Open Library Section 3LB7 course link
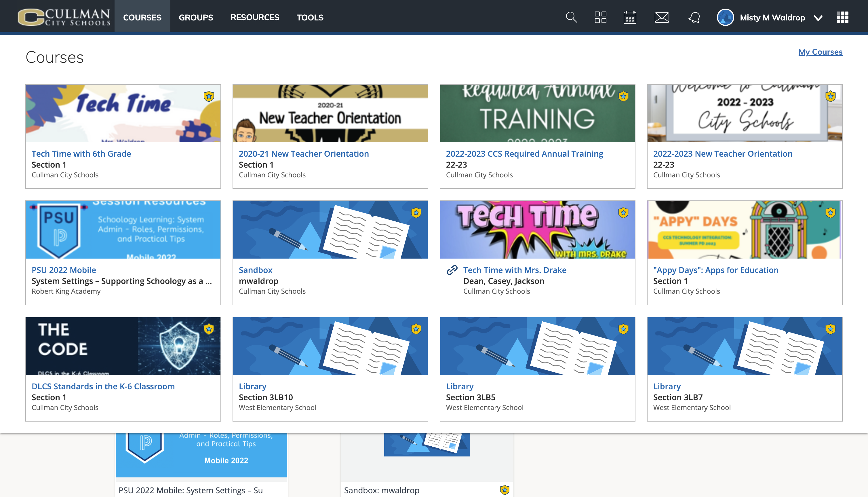Viewport: 868px width, 497px height. click(x=667, y=386)
